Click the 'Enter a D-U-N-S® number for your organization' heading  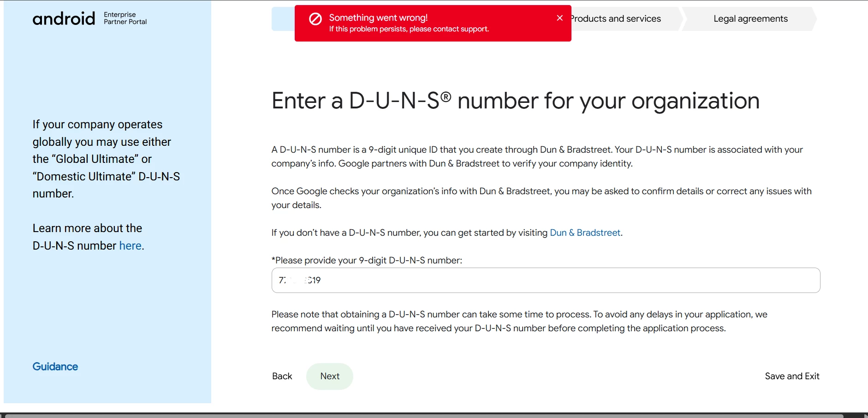(x=515, y=101)
